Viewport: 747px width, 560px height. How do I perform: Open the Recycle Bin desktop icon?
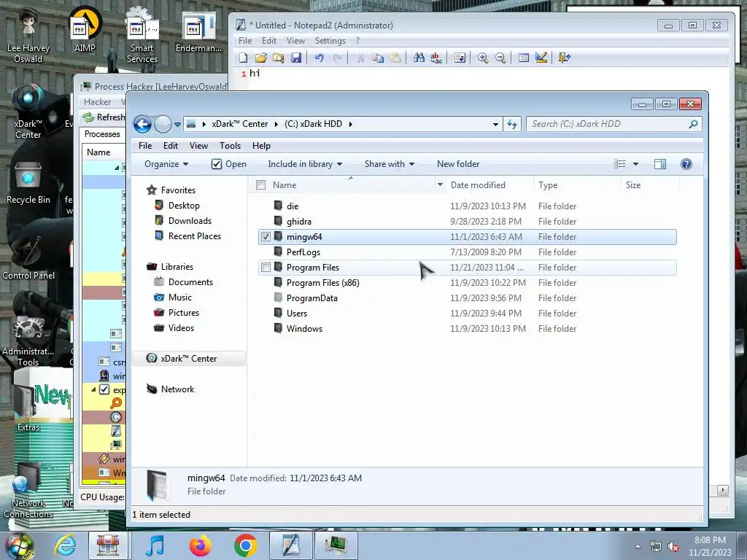pyautogui.click(x=28, y=183)
